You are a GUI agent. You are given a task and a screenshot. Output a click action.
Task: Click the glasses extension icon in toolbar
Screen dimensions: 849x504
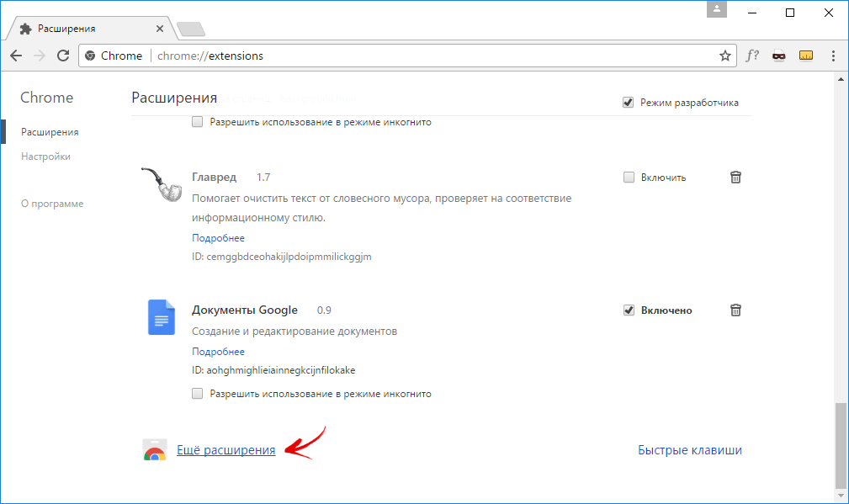(778, 56)
